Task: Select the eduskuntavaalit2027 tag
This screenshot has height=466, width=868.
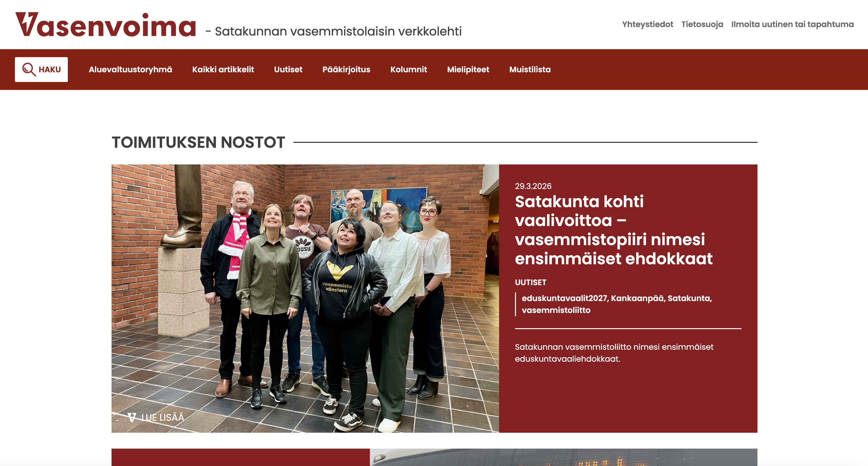Action: (564, 298)
